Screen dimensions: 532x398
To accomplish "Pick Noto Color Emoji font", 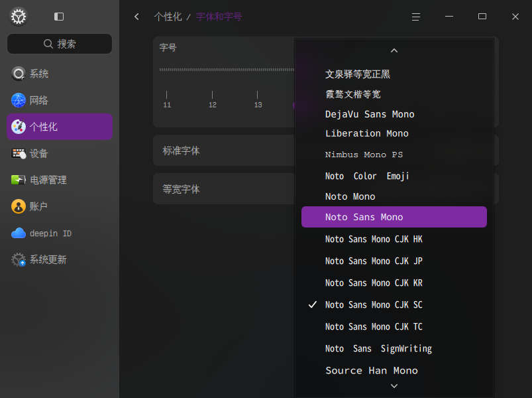I will coord(394,176).
